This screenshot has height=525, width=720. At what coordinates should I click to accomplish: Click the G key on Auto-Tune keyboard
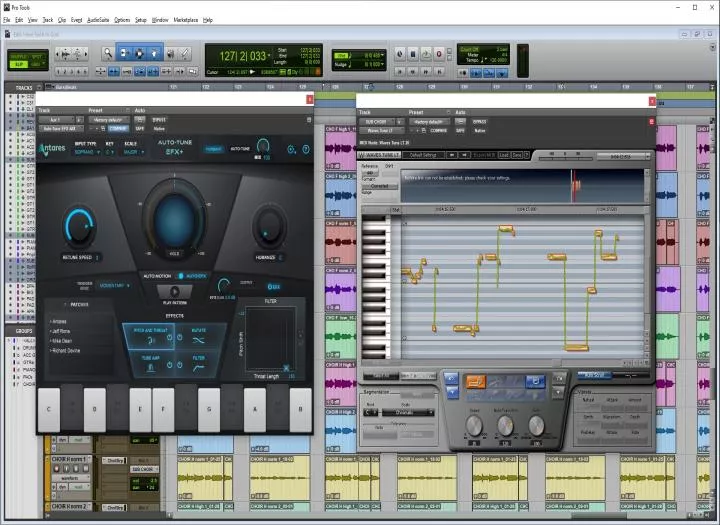coord(209,410)
